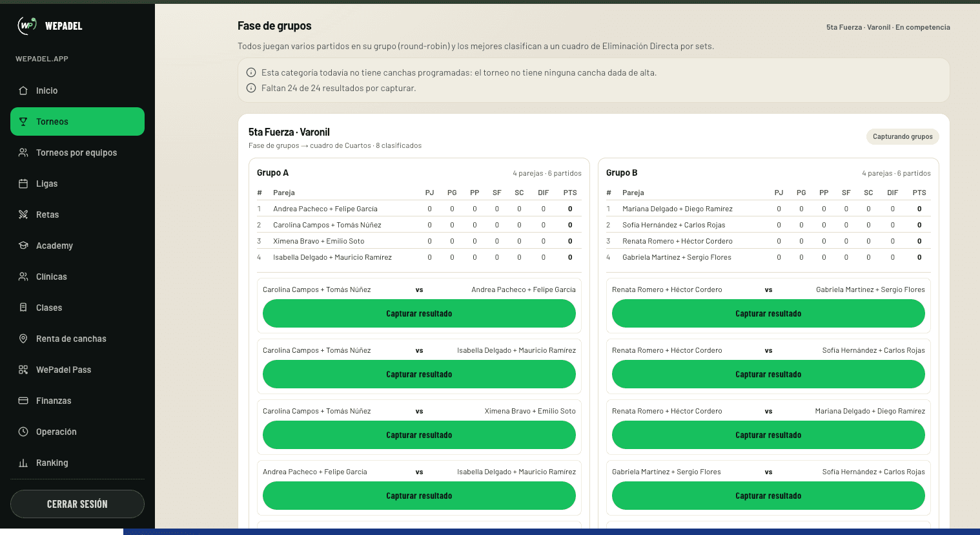
Task: Go to Renta de canchas section
Action: tap(77, 339)
